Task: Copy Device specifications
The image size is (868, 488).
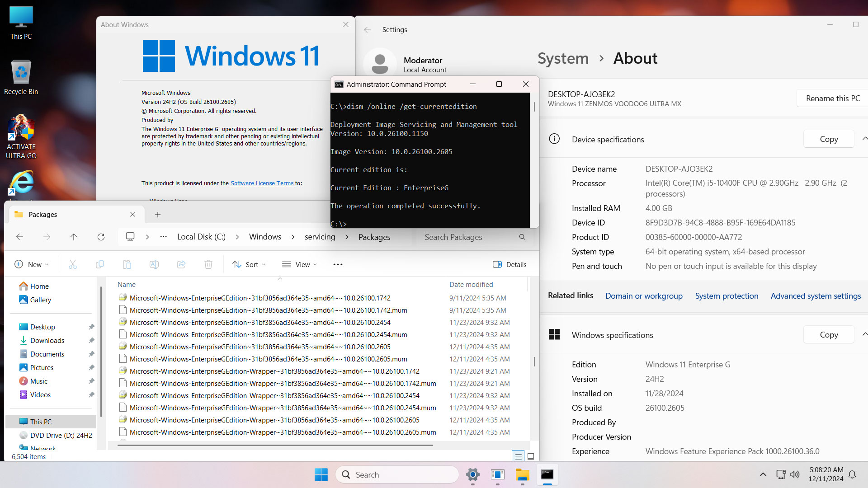Action: pos(829,139)
